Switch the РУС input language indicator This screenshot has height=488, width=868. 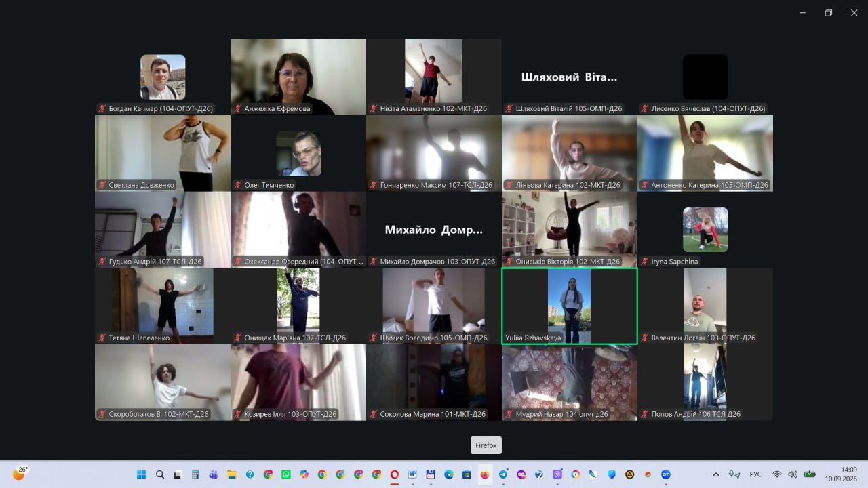pyautogui.click(x=755, y=474)
